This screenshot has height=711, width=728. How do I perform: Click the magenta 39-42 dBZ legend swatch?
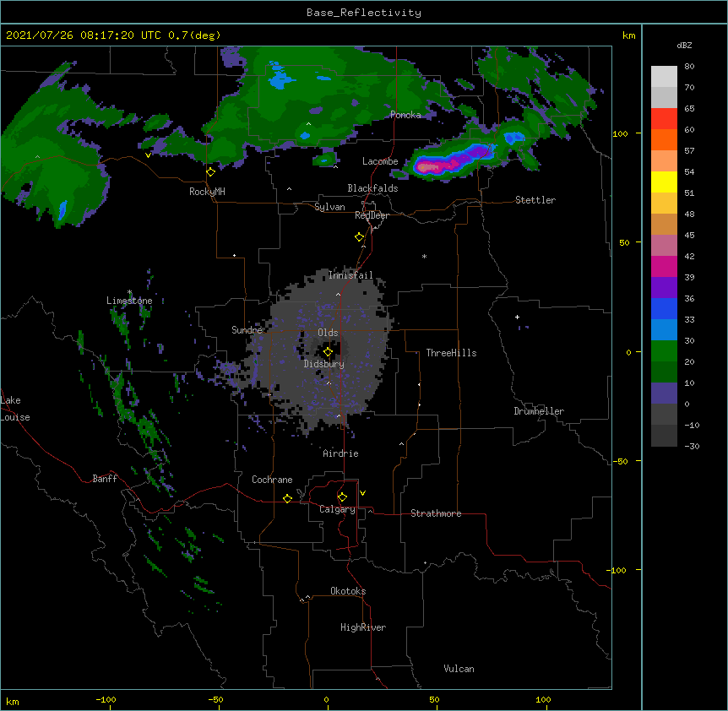(x=664, y=266)
